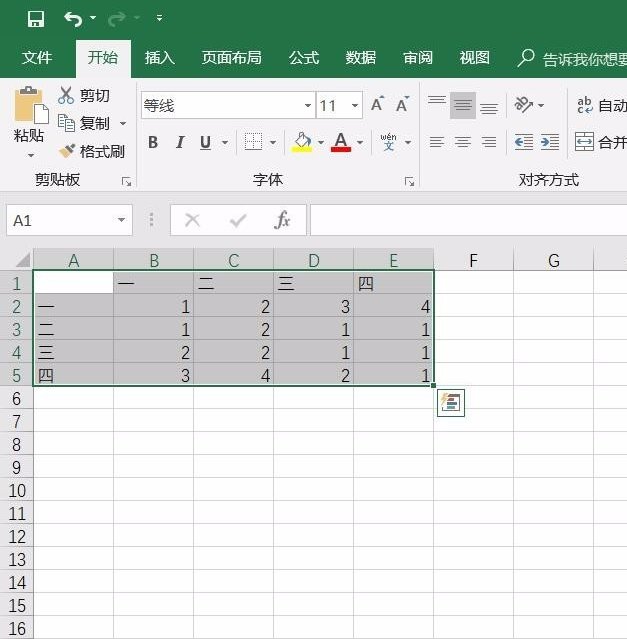Click the decrease indent icon
The height and width of the screenshot is (639, 627).
pyautogui.click(x=524, y=142)
